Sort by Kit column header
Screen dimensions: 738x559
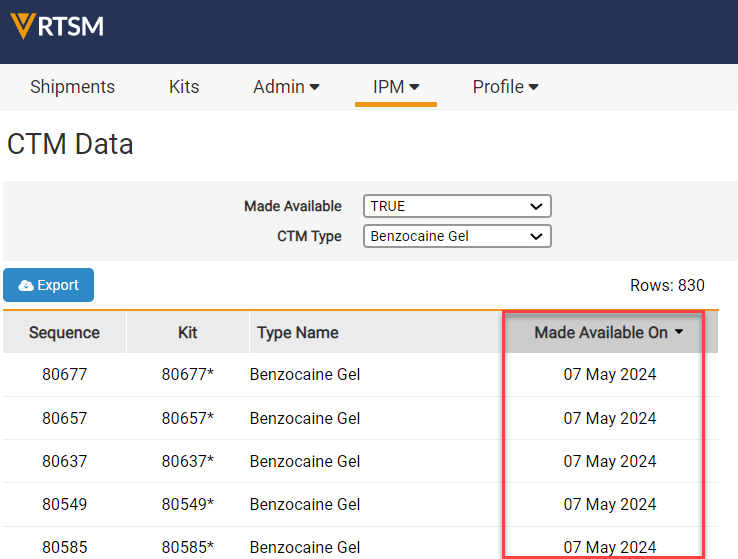pyautogui.click(x=187, y=333)
